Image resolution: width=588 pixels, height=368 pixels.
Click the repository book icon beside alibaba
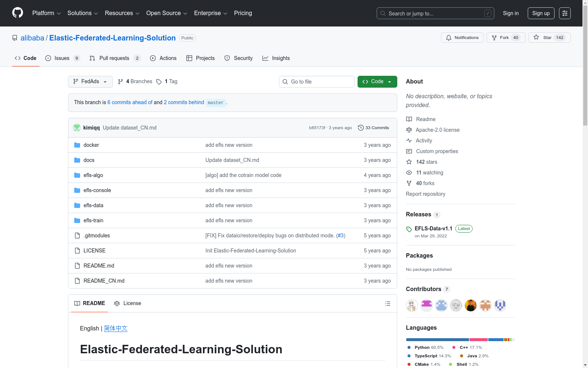pyautogui.click(x=15, y=38)
